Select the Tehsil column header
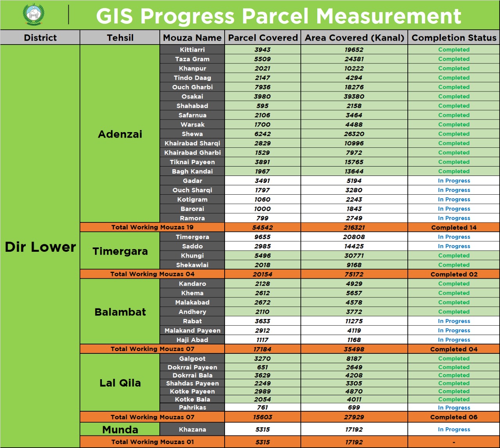500x448 pixels. click(120, 38)
